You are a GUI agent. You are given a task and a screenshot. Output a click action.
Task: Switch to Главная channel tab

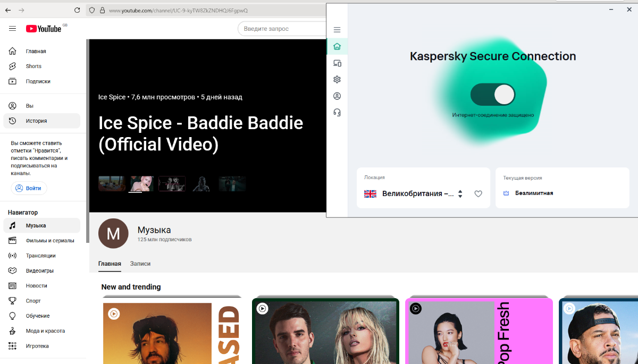[110, 264]
